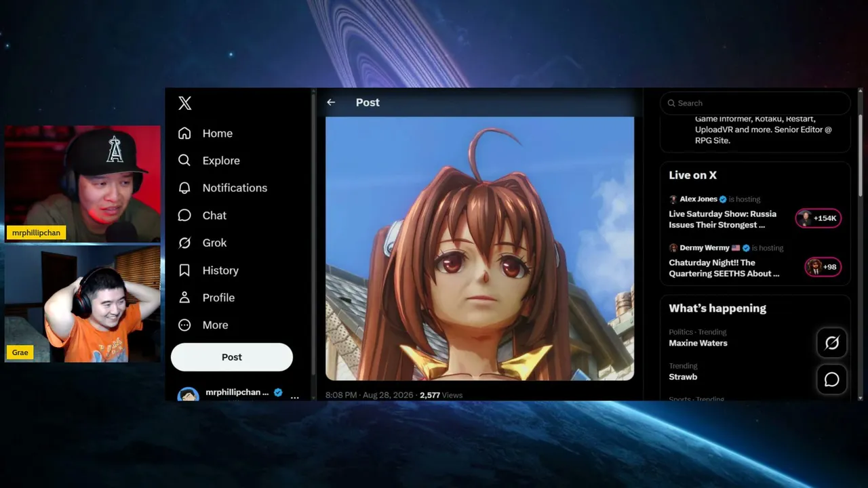Screen dimensions: 868x488
Task: Click the X logo in the sidebar
Action: click(x=185, y=103)
